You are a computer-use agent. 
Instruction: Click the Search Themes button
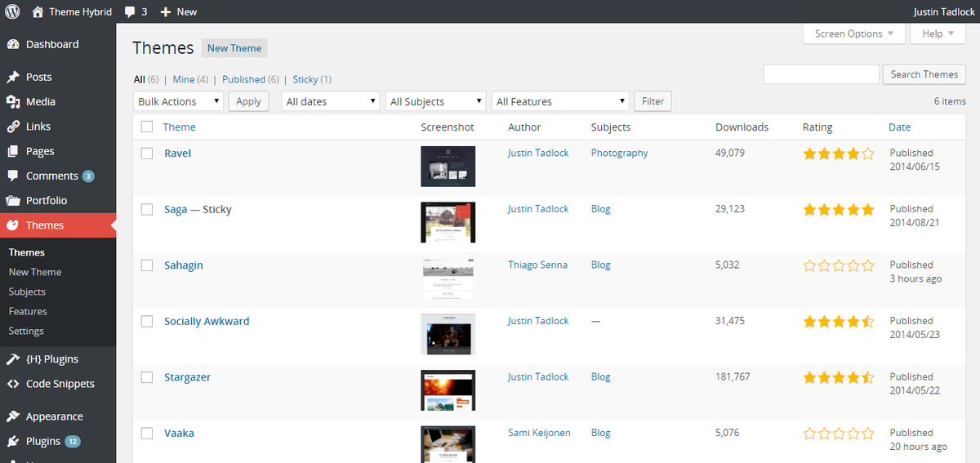(924, 74)
